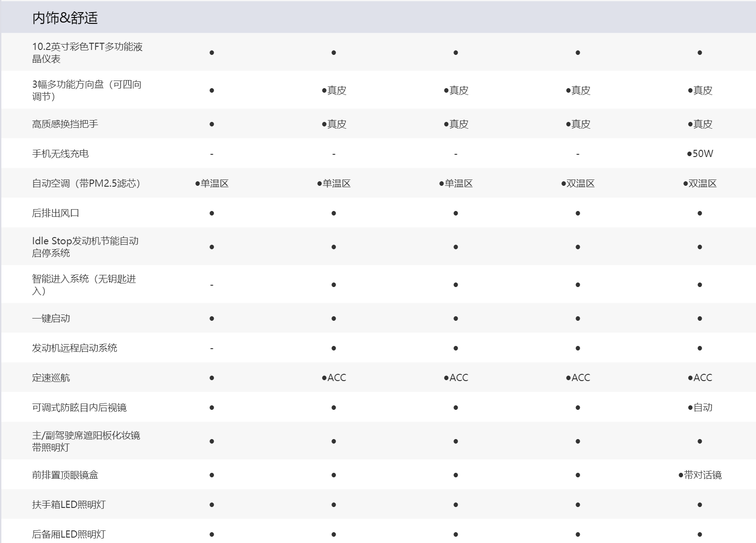Click the 内饰&舒适 section header

[65, 18]
